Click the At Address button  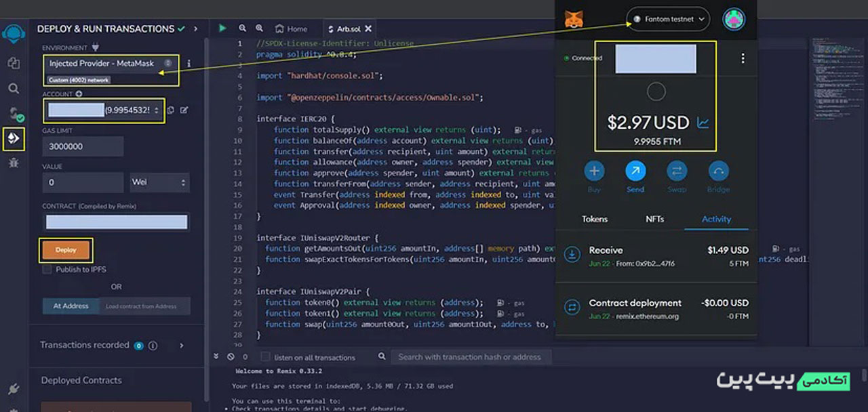(x=71, y=306)
